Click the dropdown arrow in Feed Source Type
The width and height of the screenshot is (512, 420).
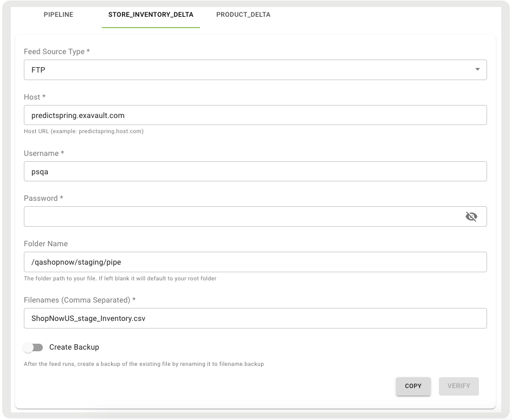[x=477, y=69]
